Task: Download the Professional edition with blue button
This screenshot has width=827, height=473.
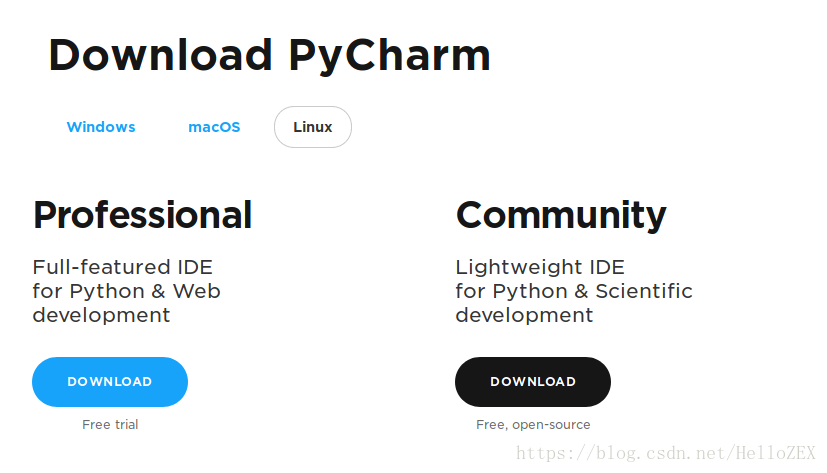Action: click(x=110, y=382)
